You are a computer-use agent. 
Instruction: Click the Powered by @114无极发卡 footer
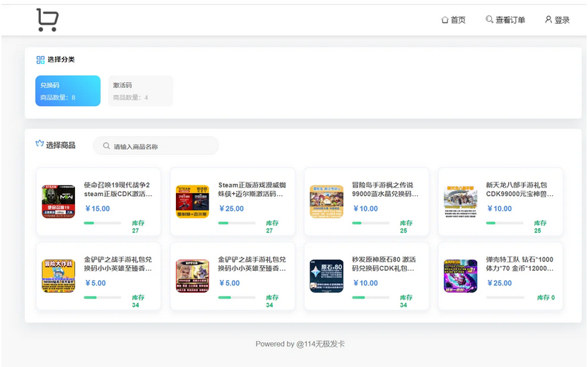tap(300, 344)
